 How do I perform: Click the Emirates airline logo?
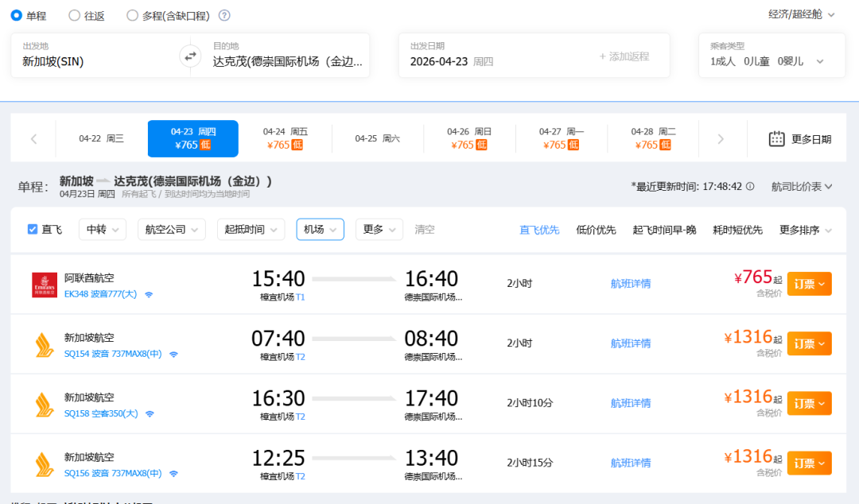click(45, 285)
